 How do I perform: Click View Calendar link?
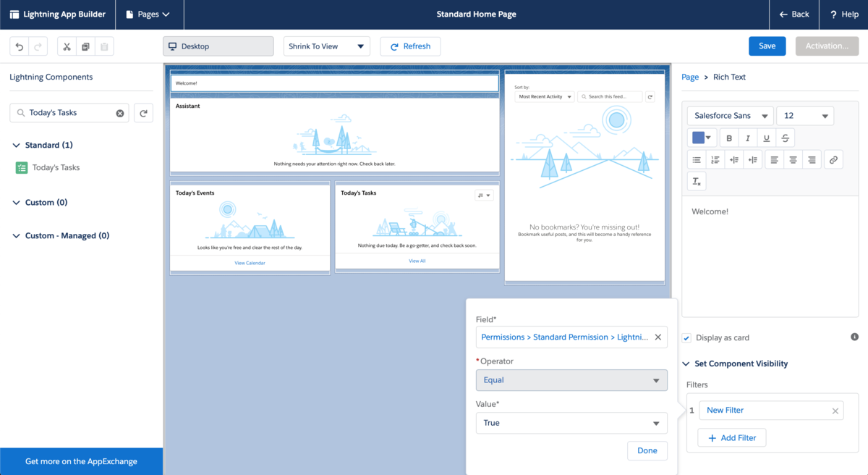pos(250,263)
